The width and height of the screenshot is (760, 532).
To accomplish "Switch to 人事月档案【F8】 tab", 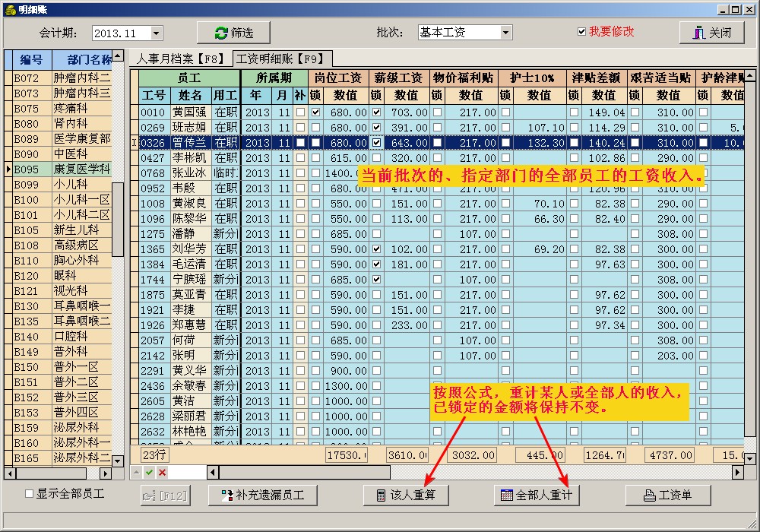I will coord(181,59).
